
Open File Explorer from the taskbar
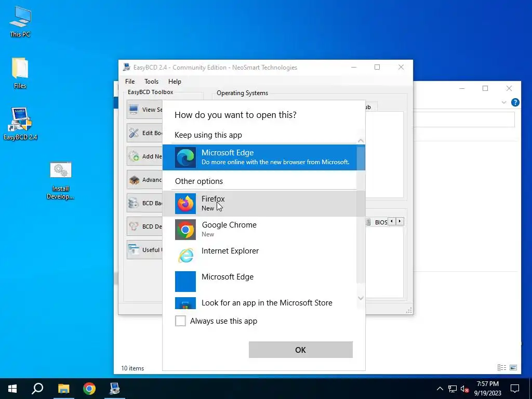pos(63,389)
